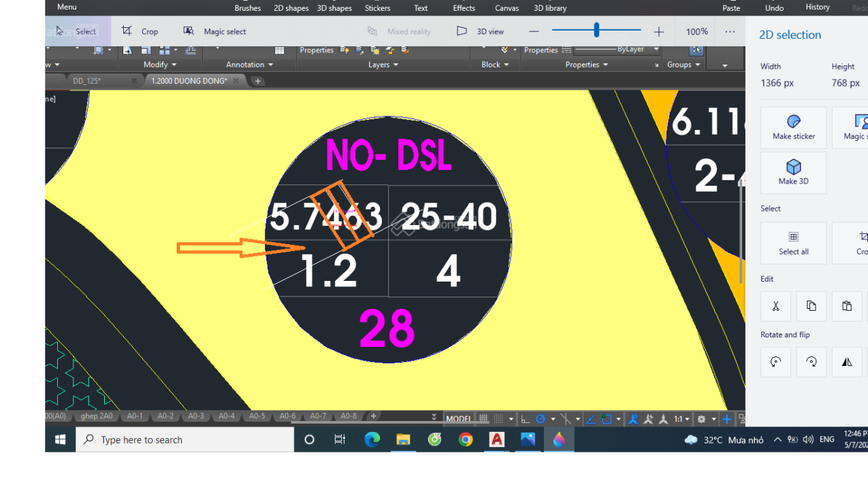Toggle 3D view mode

point(480,31)
